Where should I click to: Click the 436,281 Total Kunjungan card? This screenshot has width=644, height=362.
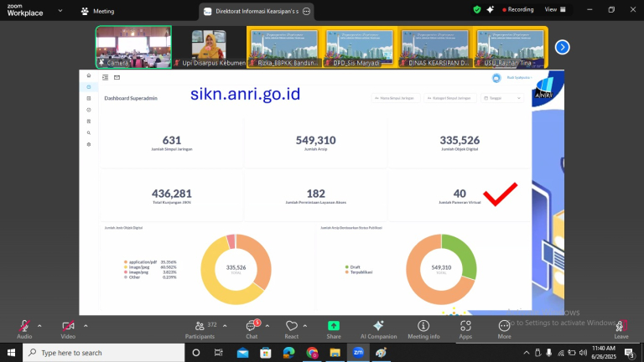coord(172,196)
